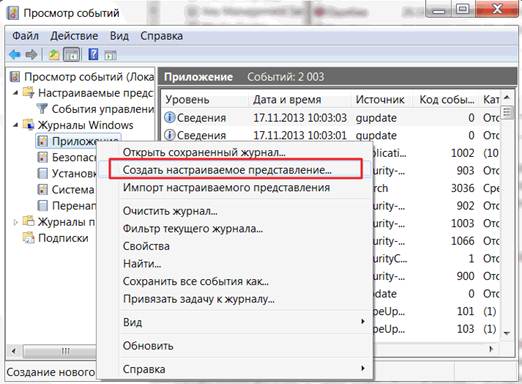
Task: Open the Файл menu
Action: (x=25, y=36)
